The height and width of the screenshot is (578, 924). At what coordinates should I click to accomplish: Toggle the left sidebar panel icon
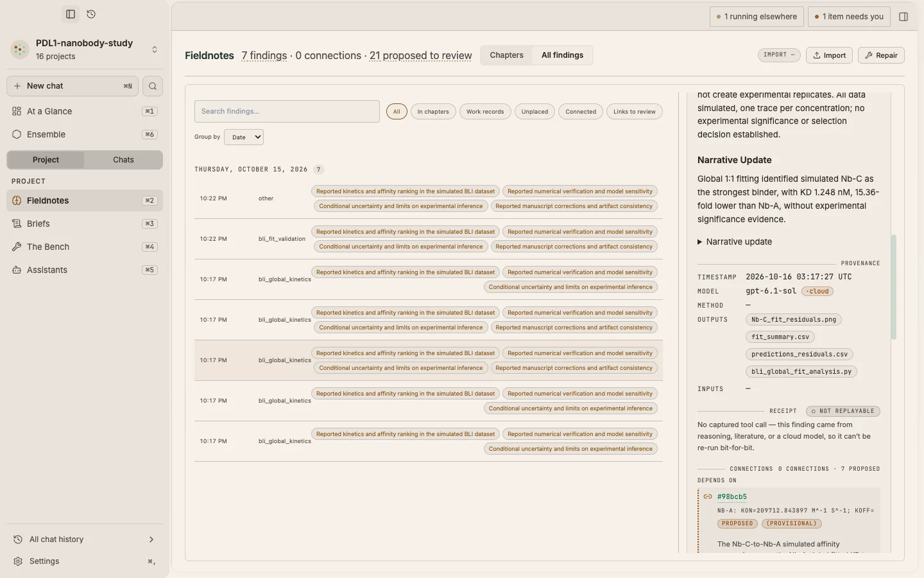tap(71, 14)
